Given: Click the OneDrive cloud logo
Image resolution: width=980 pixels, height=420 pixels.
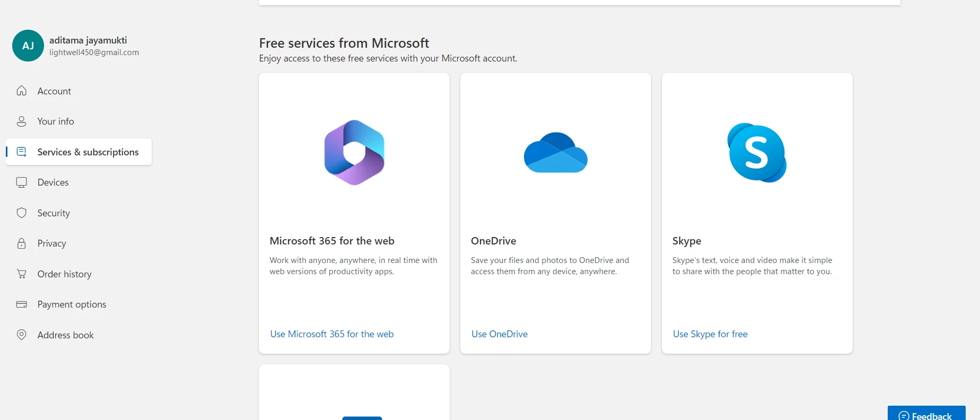Looking at the screenshot, I should [x=555, y=153].
